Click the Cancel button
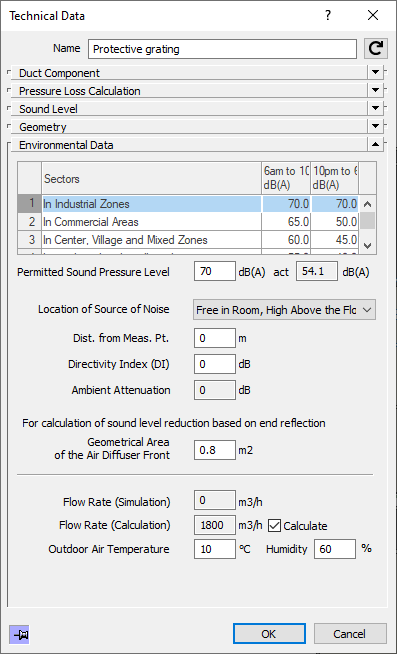The image size is (397, 654). pos(350,634)
